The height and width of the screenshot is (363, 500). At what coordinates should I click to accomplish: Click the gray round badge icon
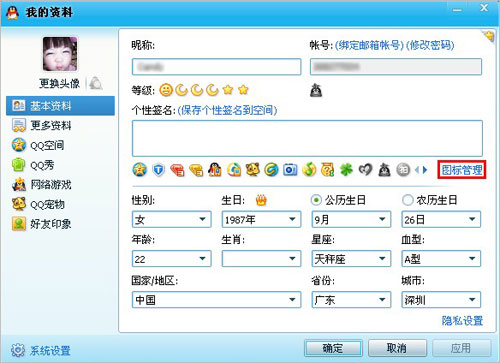[403, 170]
